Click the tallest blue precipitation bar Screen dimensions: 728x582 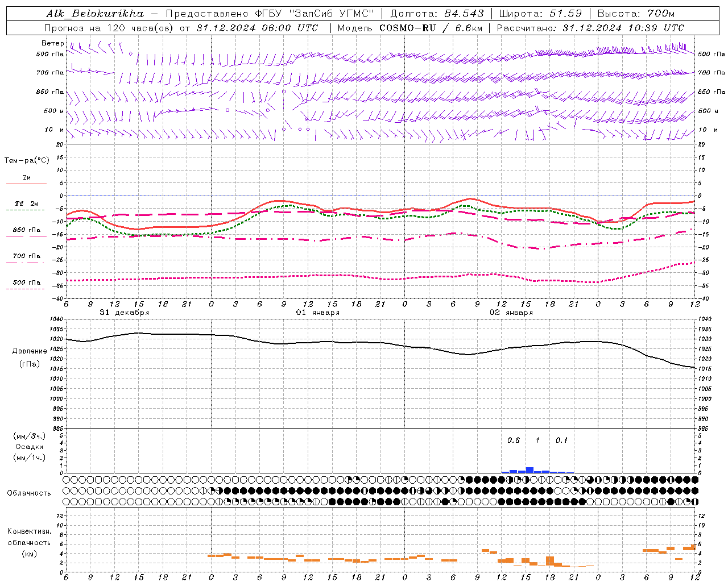[x=530, y=470]
